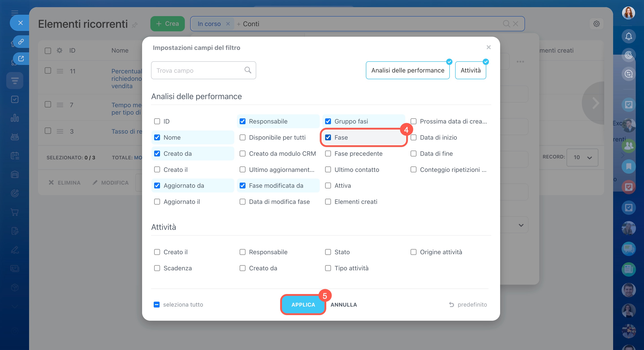Open the page settings gear icon
644x350 pixels.
pos(596,24)
